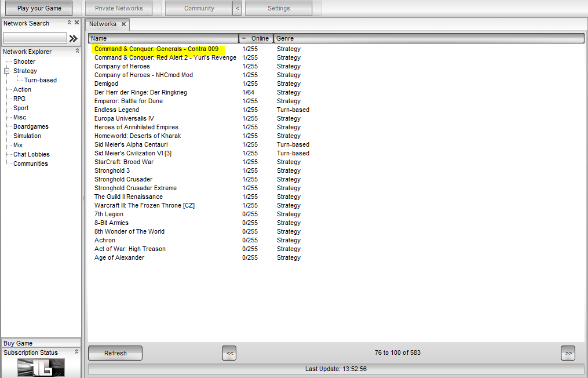Open the Private Networks tab
Viewport: 588px width, 378px height.
point(119,8)
